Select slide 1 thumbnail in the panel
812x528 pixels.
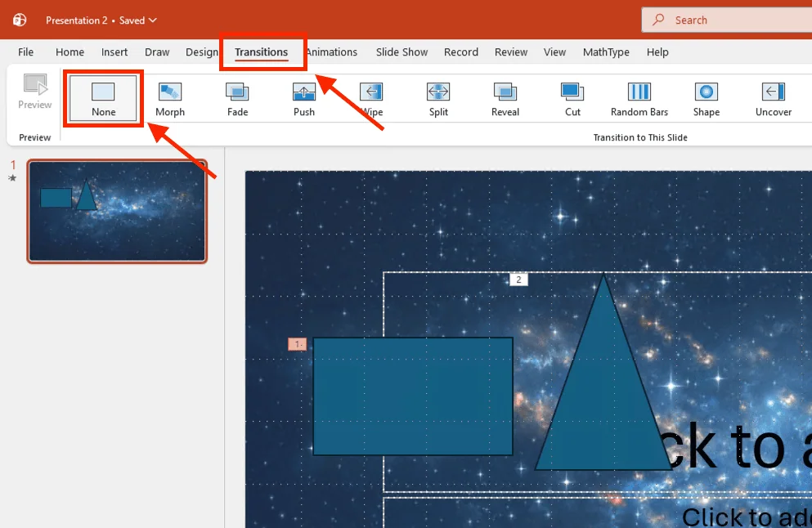coord(117,211)
